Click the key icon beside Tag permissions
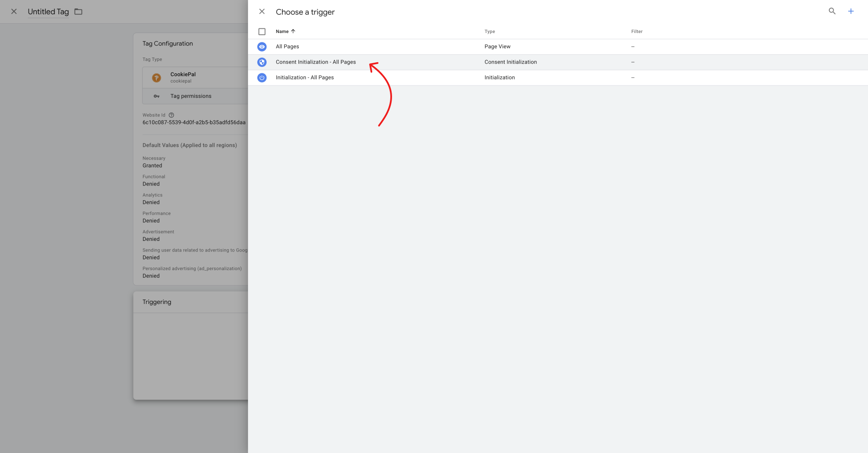This screenshot has width=868, height=453. coord(157,96)
